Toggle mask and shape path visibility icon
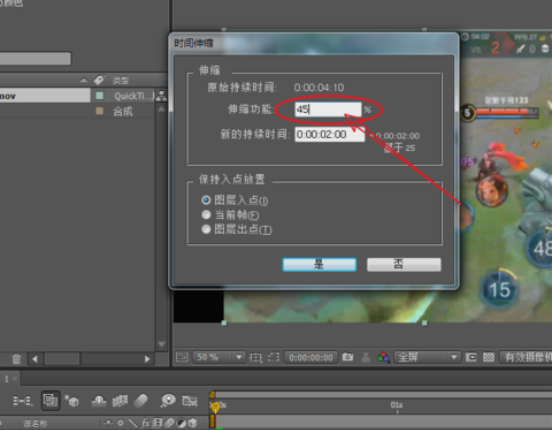552x430 pixels. [x=274, y=357]
